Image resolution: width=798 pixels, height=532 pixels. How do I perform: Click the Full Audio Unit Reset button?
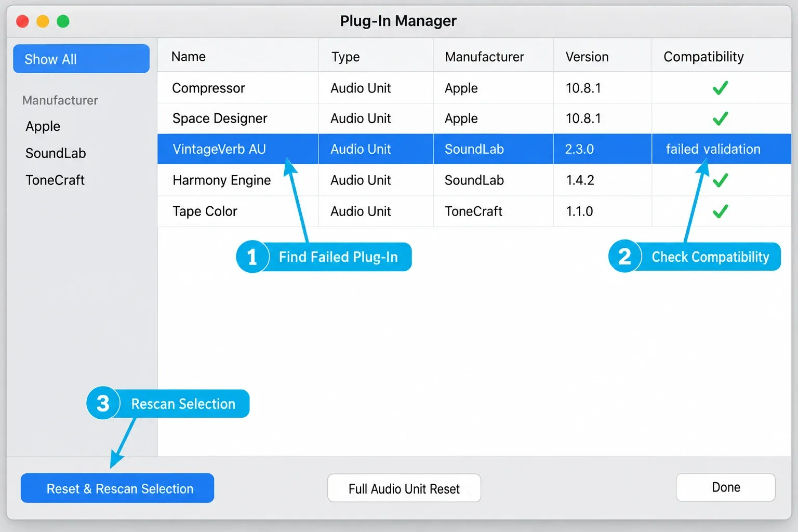[404, 488]
